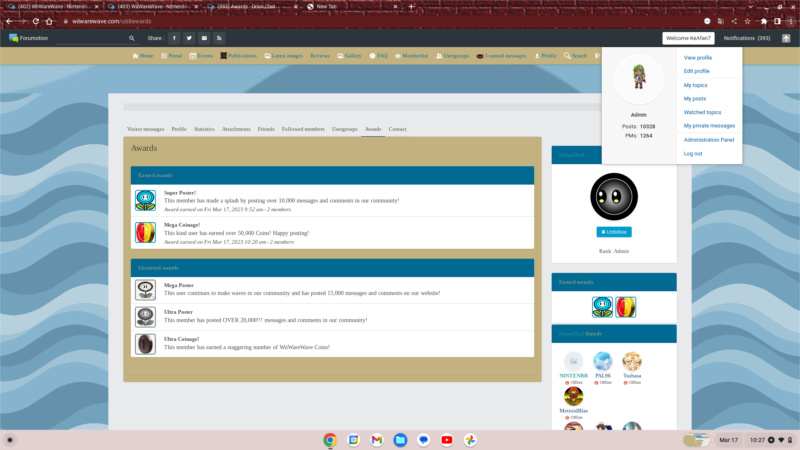Open My private messages from menu
Image resolution: width=800 pixels, height=450 pixels.
pyautogui.click(x=709, y=126)
